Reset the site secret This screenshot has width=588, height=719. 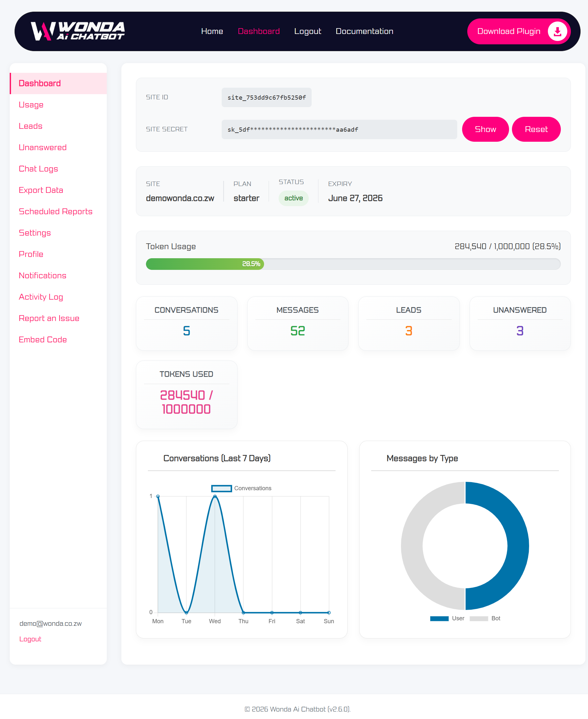pyautogui.click(x=536, y=129)
